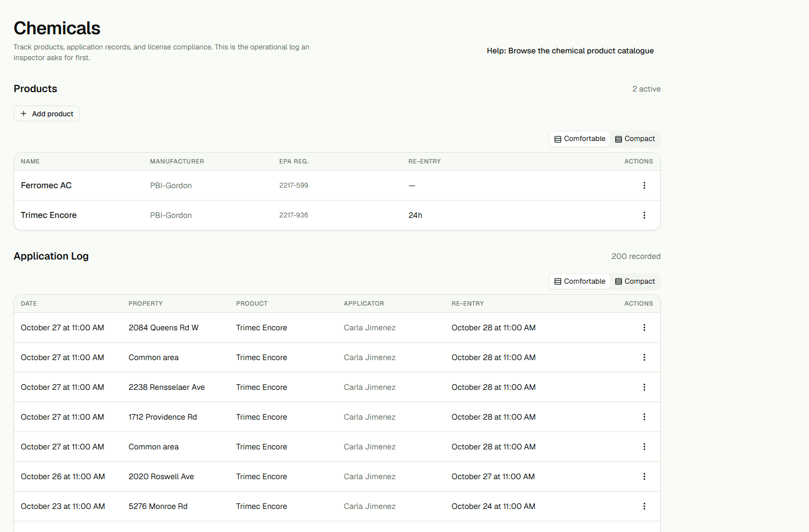Viewport: 809px width, 532px height.
Task: Click the 1712 Providence Rd property
Action: click(x=163, y=417)
